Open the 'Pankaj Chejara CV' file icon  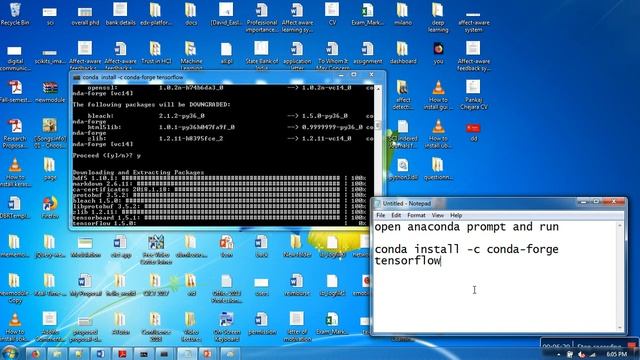pos(473,94)
